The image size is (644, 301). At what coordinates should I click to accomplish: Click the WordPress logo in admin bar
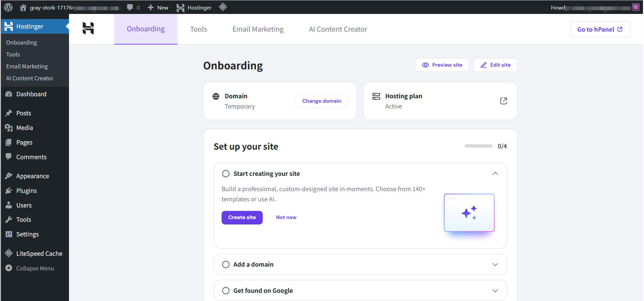click(x=8, y=7)
